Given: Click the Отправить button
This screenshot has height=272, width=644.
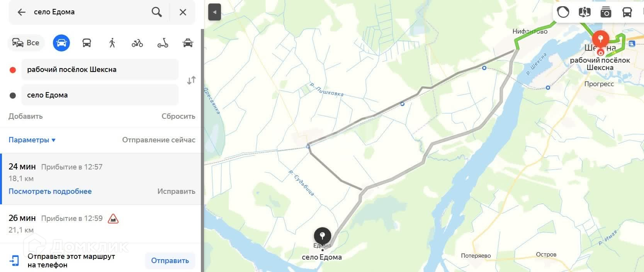Looking at the screenshot, I should click(x=170, y=260).
